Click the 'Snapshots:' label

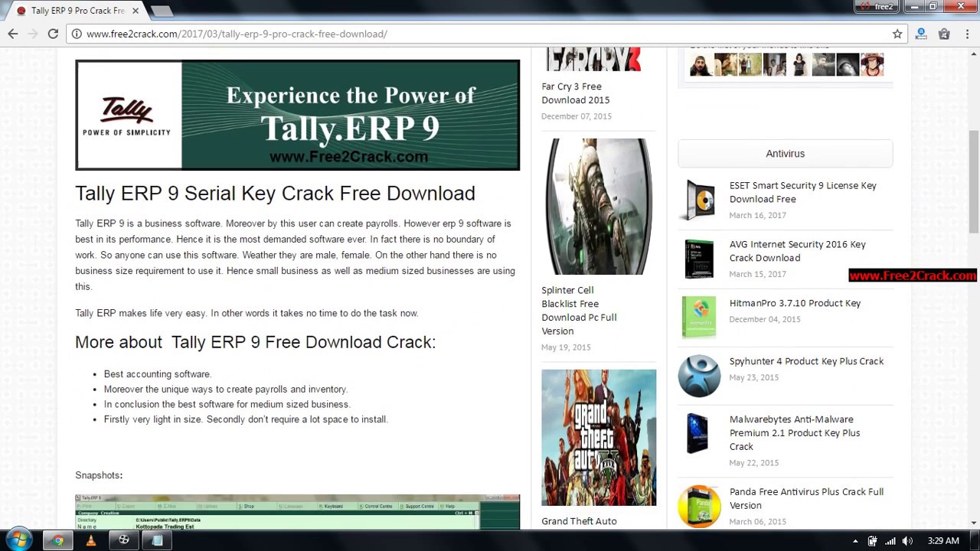point(99,475)
